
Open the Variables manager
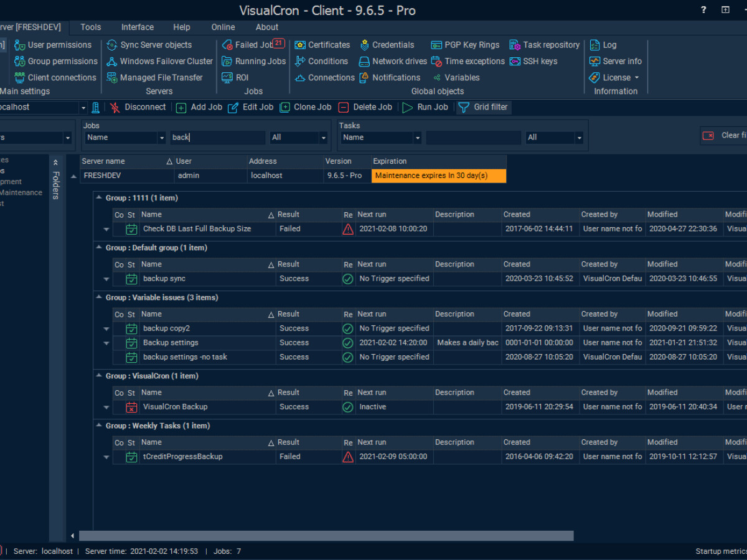pos(456,77)
